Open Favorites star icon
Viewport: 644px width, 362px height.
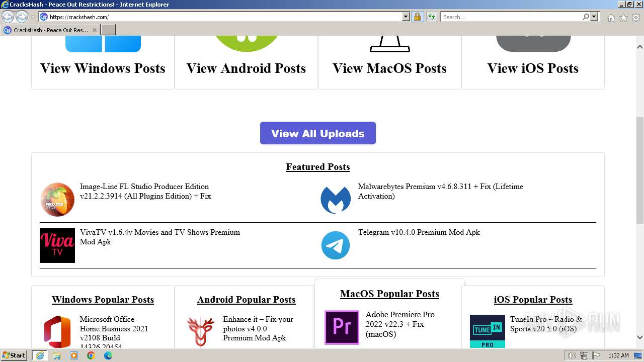click(x=623, y=18)
